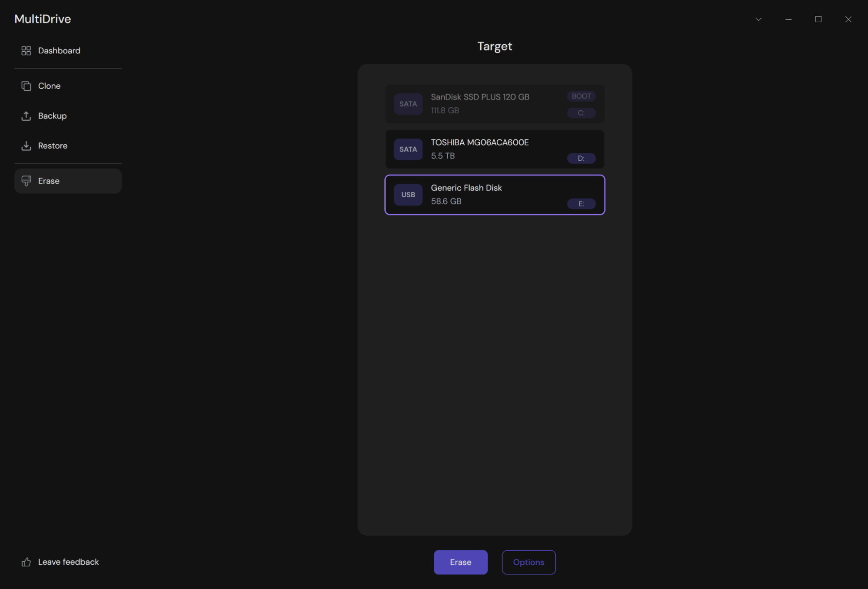
Task: Click the Erase paint-roller icon in sidebar
Action: (x=26, y=181)
